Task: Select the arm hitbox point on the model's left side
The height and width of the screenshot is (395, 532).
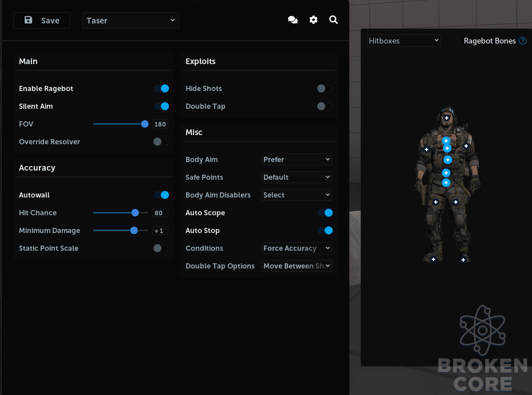Action: click(427, 149)
